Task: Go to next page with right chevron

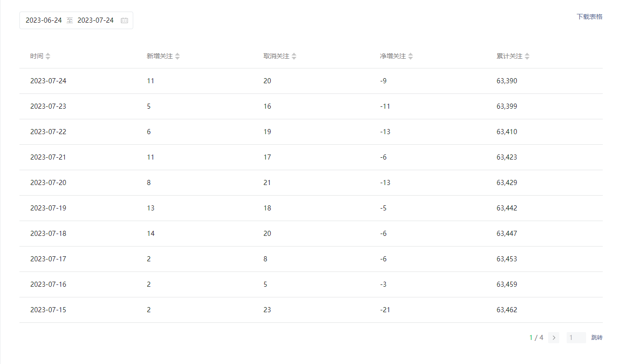Action: [x=554, y=338]
